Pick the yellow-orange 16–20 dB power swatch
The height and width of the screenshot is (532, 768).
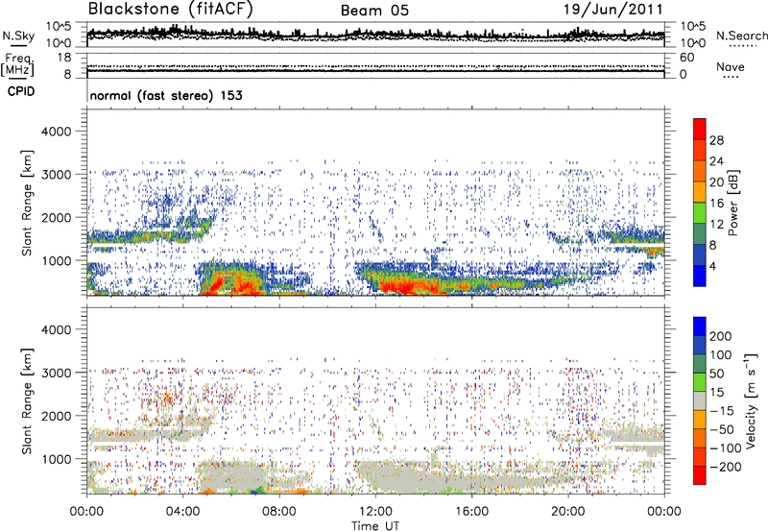tap(700, 192)
